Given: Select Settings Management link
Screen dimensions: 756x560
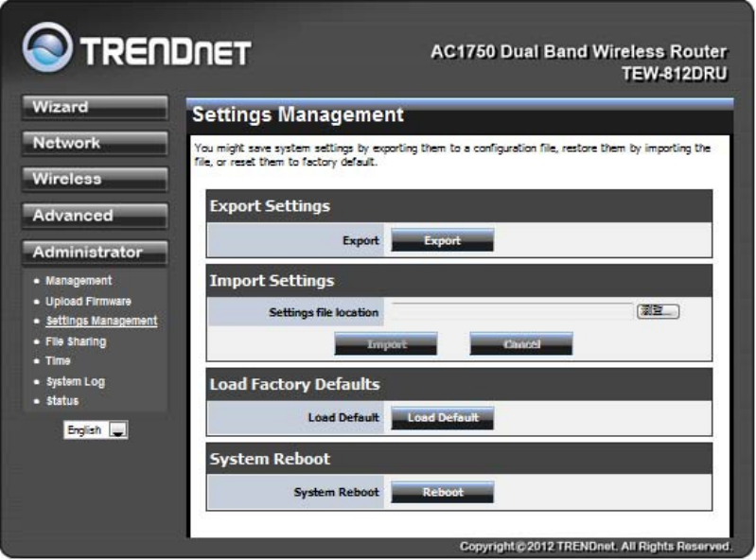Looking at the screenshot, I should 101,321.
